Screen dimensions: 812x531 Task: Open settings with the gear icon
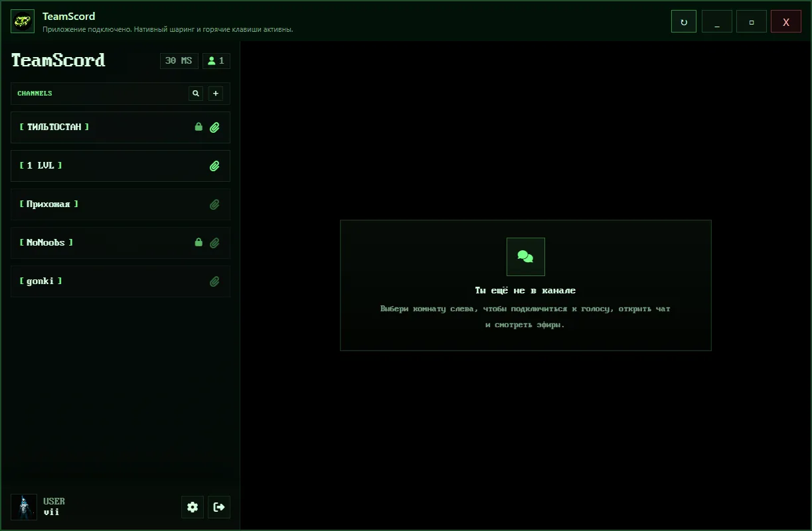point(193,507)
